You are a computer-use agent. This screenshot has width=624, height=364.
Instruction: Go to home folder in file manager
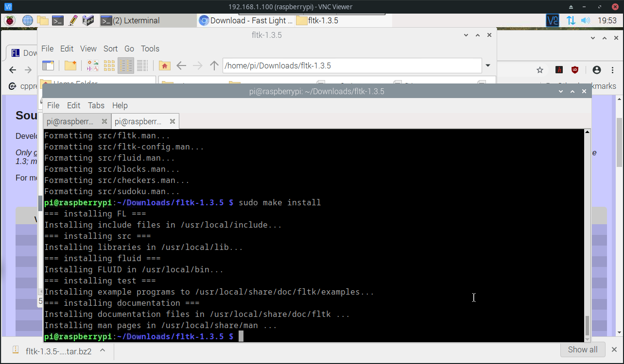(165, 66)
